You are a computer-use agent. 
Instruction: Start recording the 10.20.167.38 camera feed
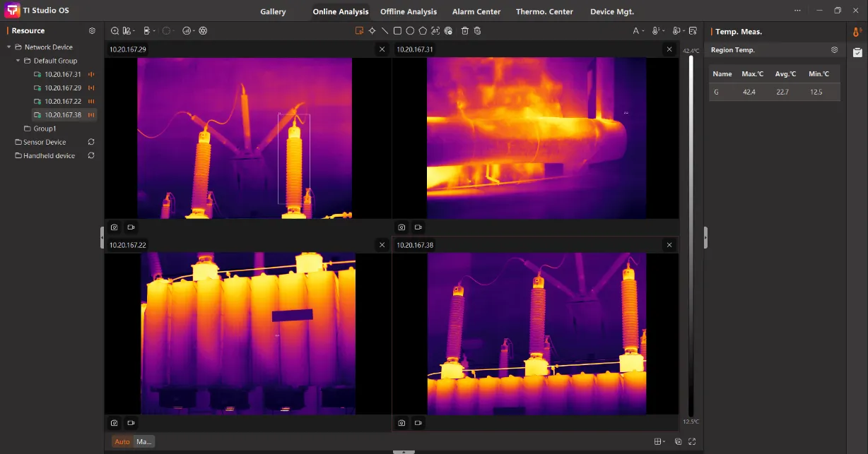click(418, 423)
